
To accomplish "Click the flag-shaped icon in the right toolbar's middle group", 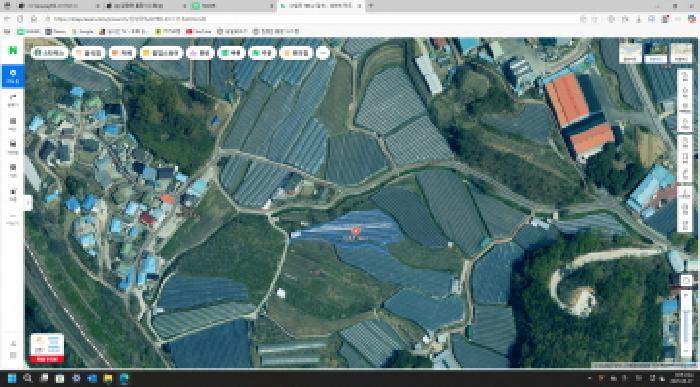I will pos(685,158).
